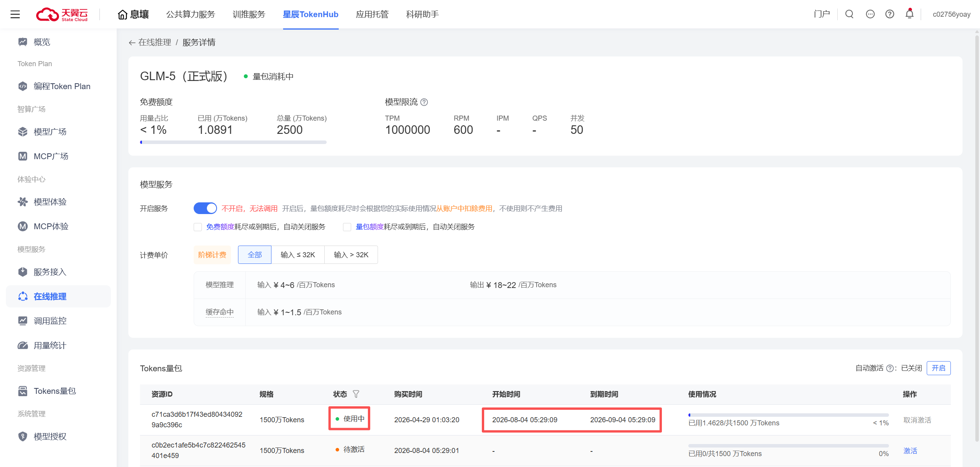Click start time 2026-08-04 05:29:09
Image resolution: width=980 pixels, height=467 pixels.
click(525, 420)
